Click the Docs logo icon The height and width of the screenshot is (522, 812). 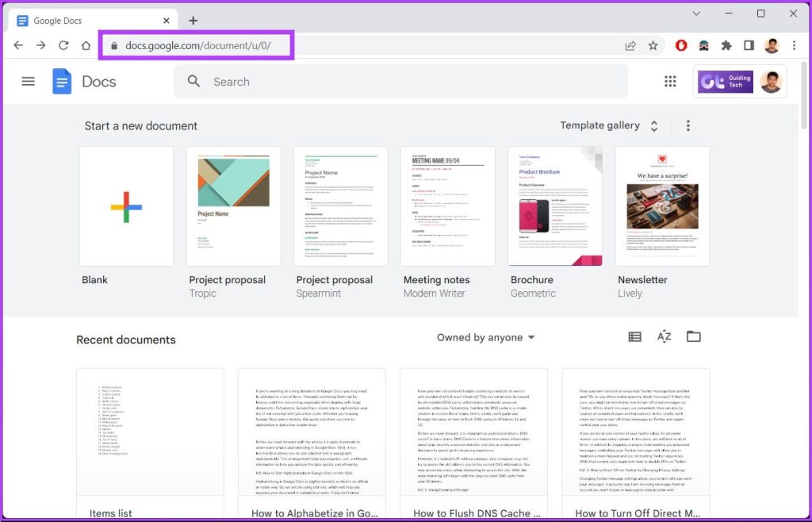[62, 81]
